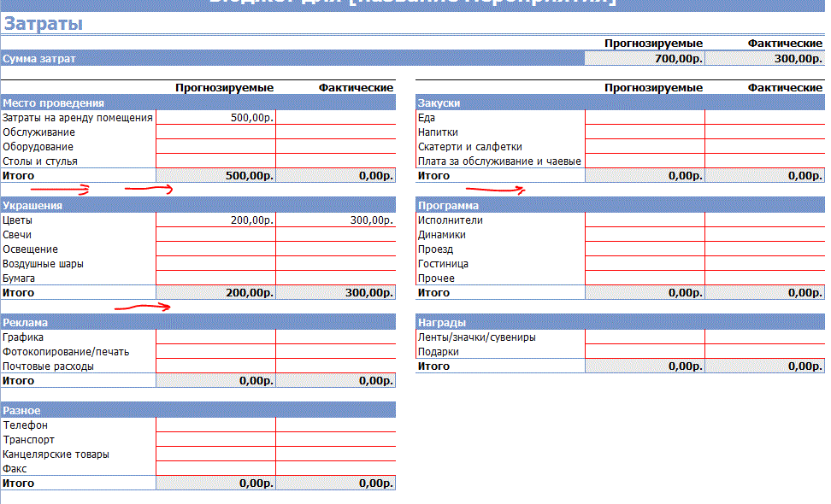Click the 'Обслуживание' row label

click(38, 132)
